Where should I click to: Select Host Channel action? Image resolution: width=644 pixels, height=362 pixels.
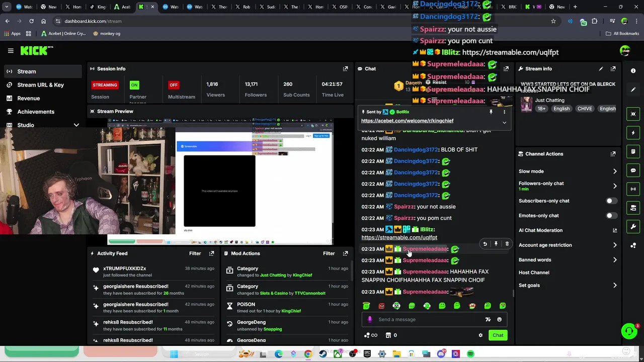(534, 273)
